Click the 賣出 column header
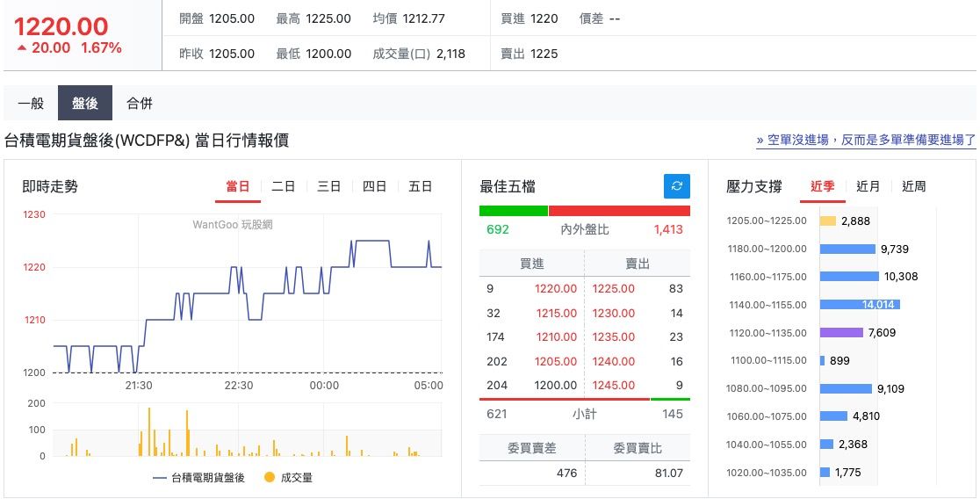This screenshot has height=499, width=980. pyautogui.click(x=638, y=264)
